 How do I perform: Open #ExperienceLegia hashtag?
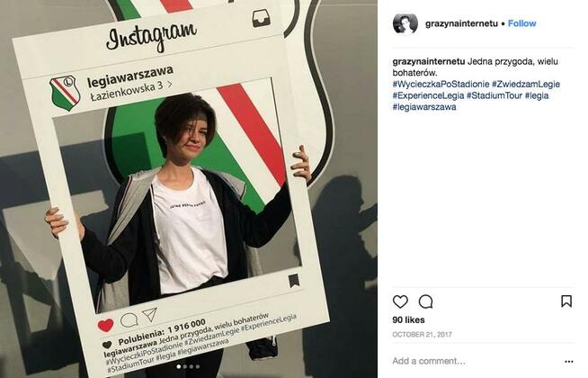(x=428, y=95)
